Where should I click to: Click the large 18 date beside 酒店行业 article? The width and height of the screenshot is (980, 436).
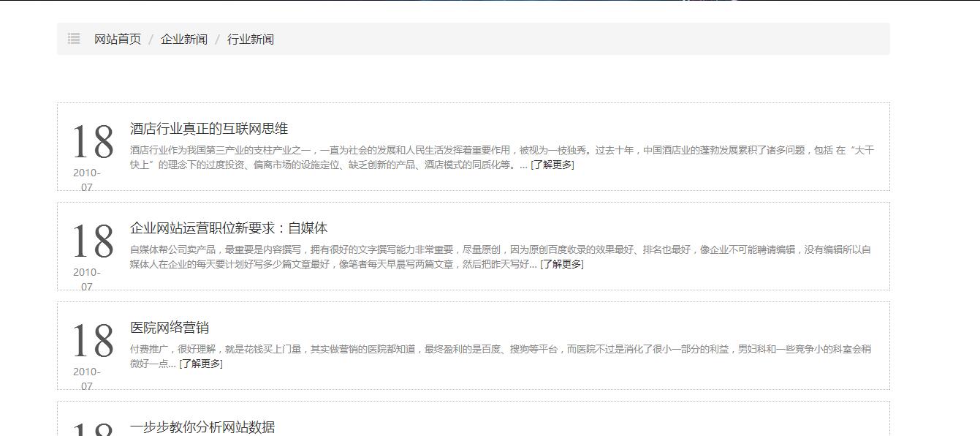(93, 142)
